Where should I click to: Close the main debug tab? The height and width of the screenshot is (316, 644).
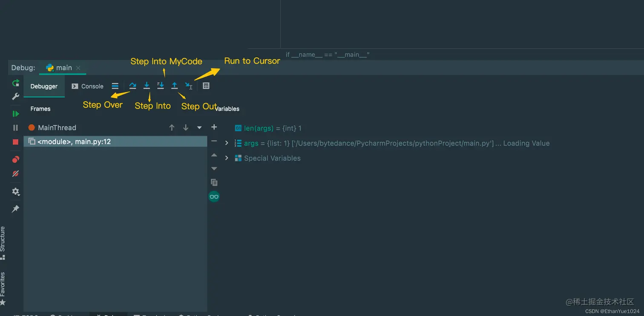point(78,68)
